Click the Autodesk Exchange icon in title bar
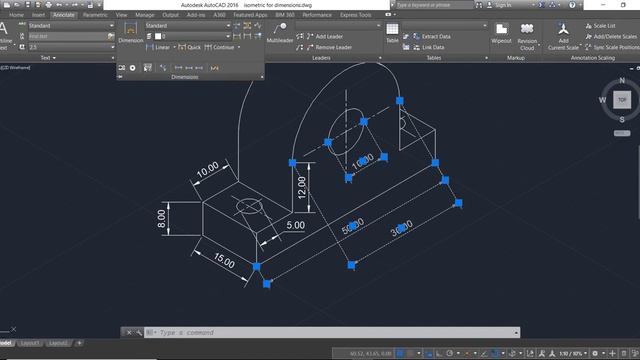Viewport: 640px width, 360px height. point(541,5)
